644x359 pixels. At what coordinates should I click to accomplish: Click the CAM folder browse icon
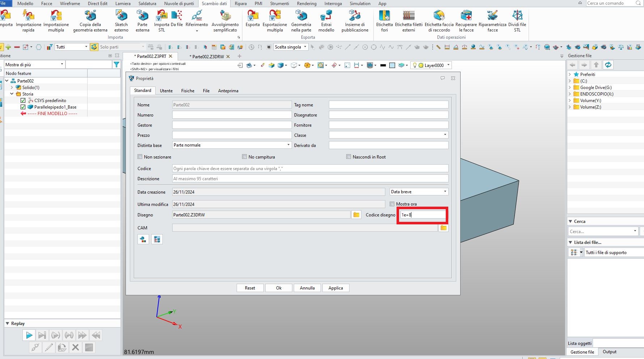tap(444, 228)
